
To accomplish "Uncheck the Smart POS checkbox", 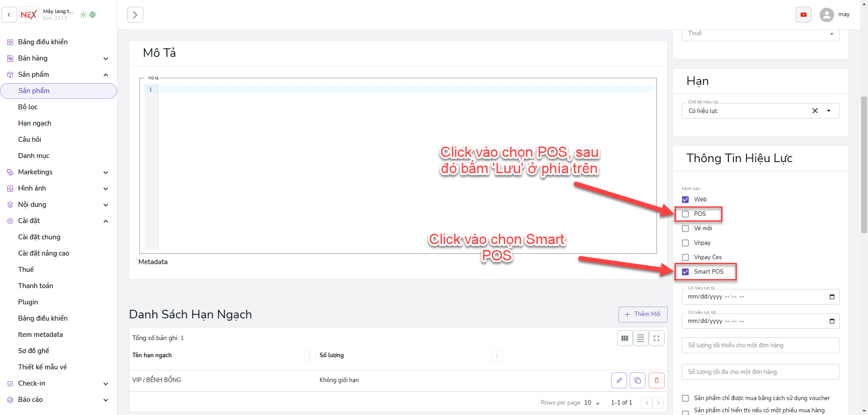I will coord(685,272).
